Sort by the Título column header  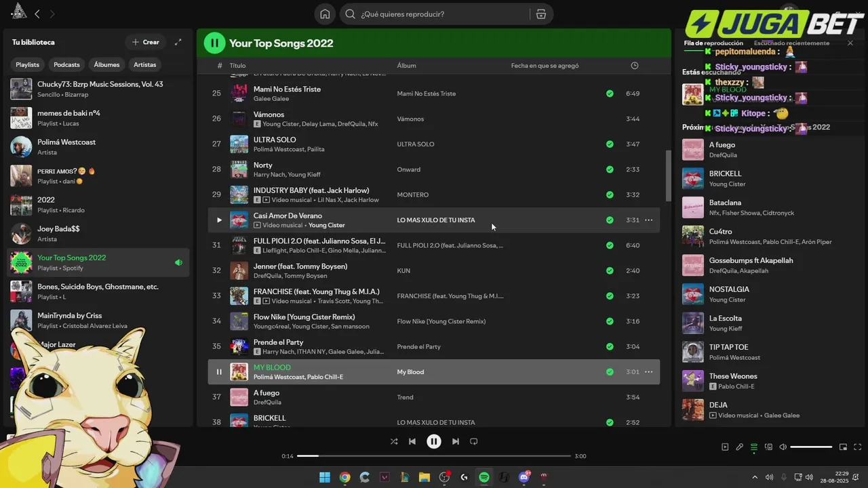pos(237,66)
